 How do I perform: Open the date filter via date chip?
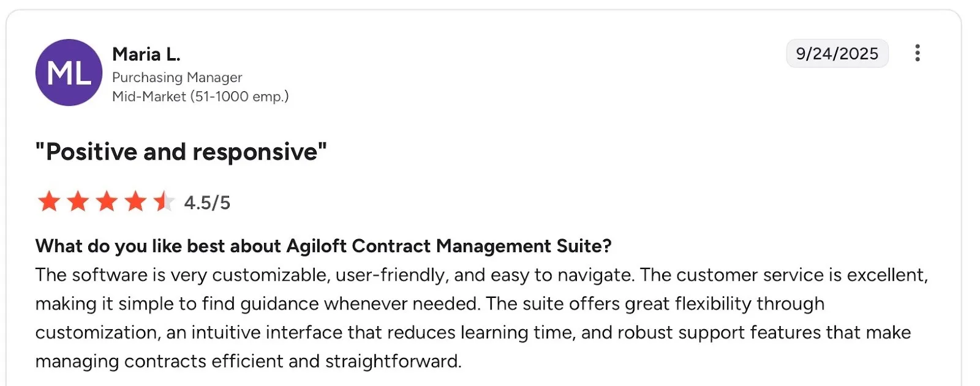[837, 54]
